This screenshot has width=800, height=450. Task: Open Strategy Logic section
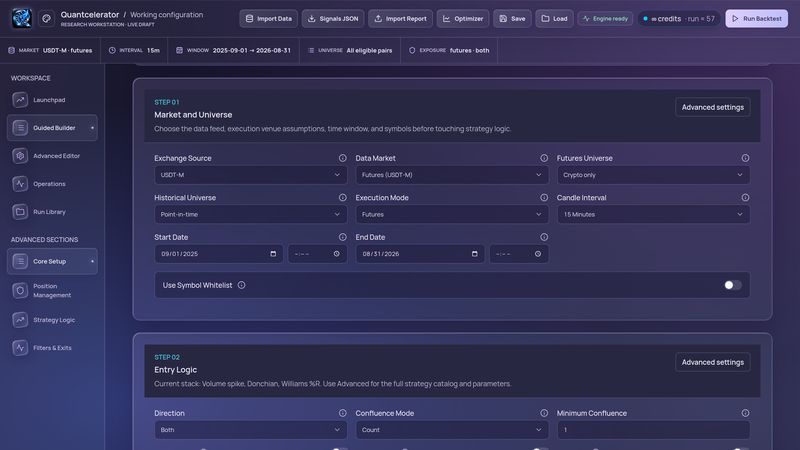[x=52, y=320]
